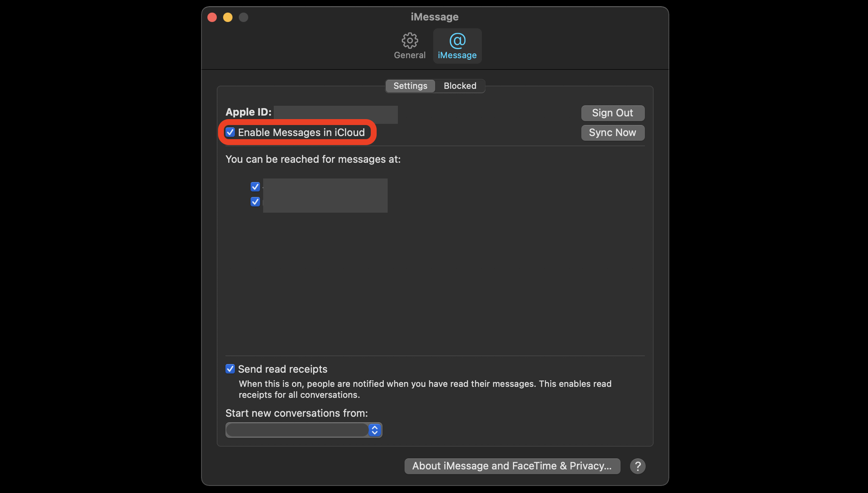Open the Start new conversations dropdown
868x493 pixels.
(x=303, y=430)
